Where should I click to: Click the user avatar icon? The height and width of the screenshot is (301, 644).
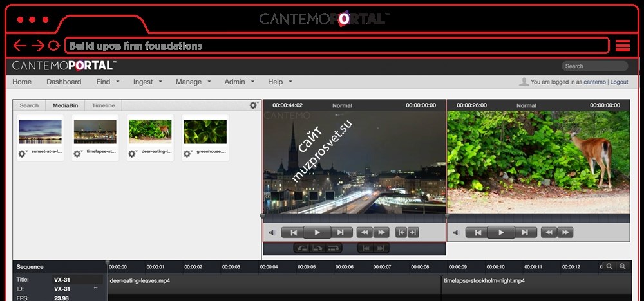524,82
